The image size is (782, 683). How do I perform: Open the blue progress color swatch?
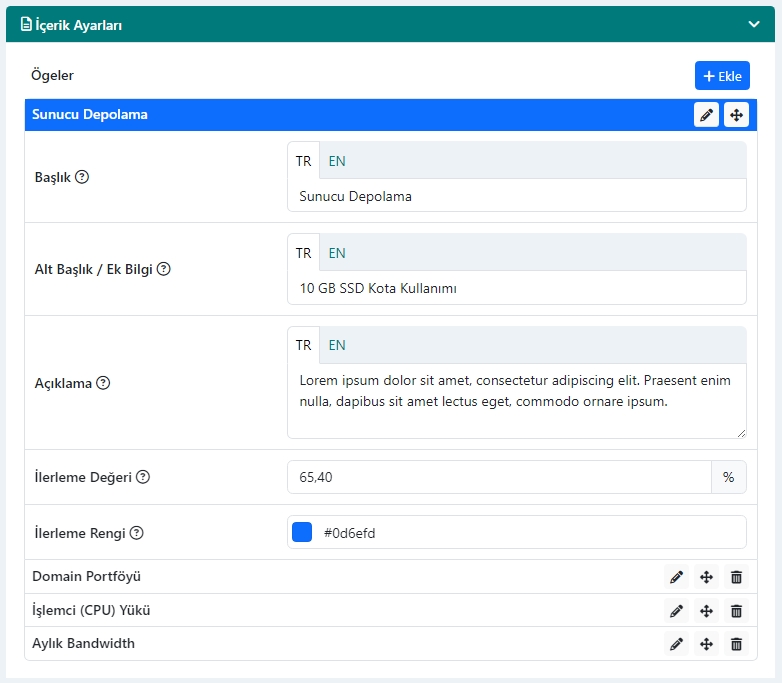[x=302, y=532]
